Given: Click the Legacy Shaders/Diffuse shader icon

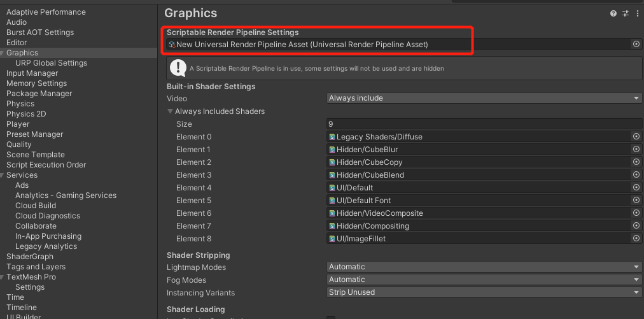Looking at the screenshot, I should [332, 137].
